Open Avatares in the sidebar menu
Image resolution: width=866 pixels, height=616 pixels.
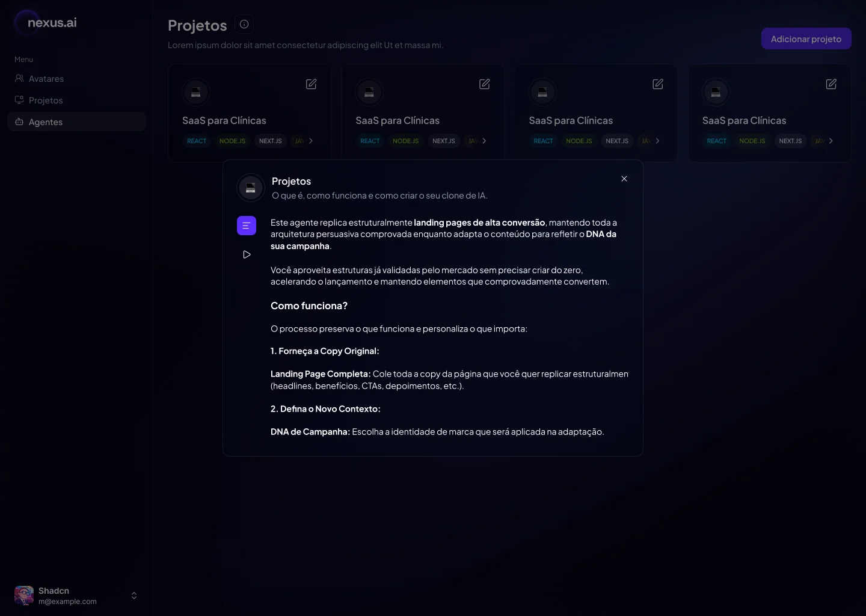(x=46, y=79)
